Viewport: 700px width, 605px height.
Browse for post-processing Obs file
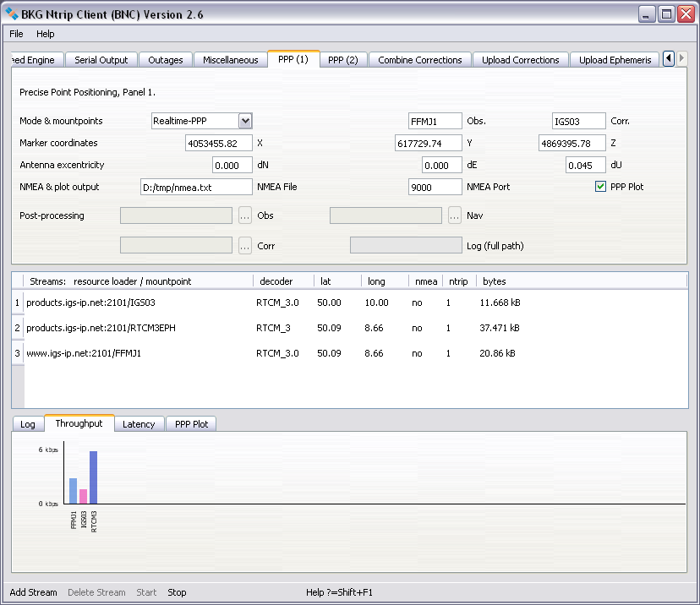(x=245, y=215)
